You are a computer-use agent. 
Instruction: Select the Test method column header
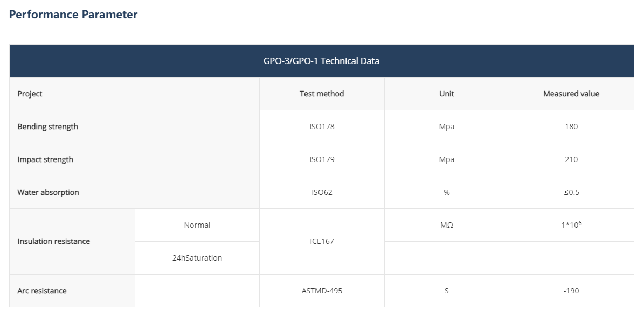[322, 94]
